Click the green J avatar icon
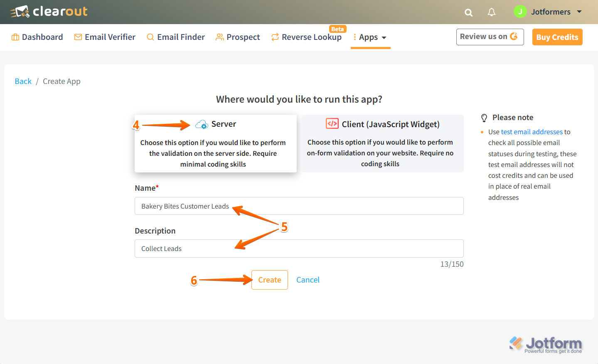This screenshot has height=364, width=598. [x=520, y=12]
